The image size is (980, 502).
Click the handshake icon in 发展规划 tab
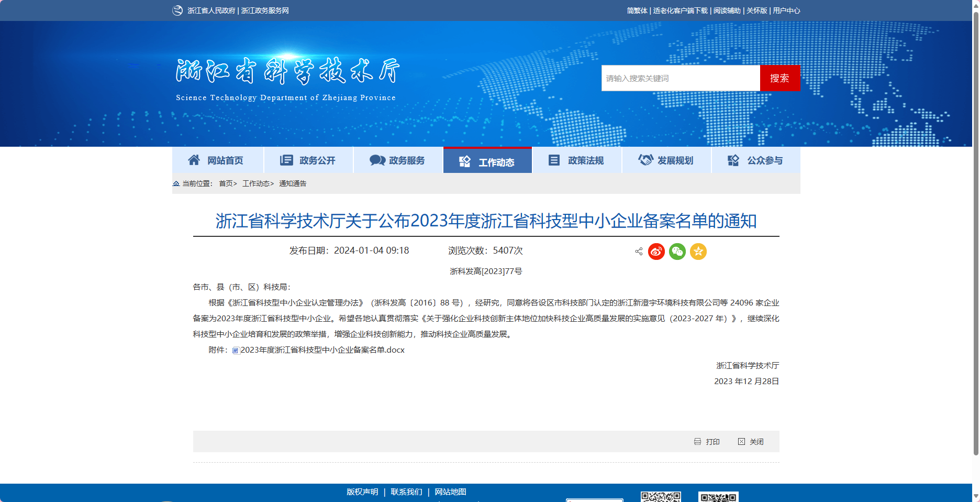click(x=645, y=160)
